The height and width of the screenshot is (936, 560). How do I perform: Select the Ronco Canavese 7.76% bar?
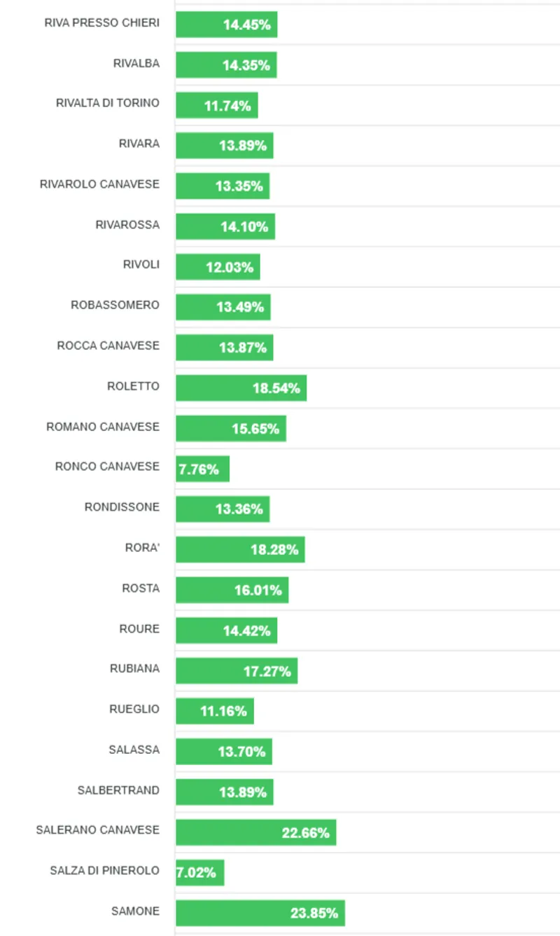(x=202, y=469)
